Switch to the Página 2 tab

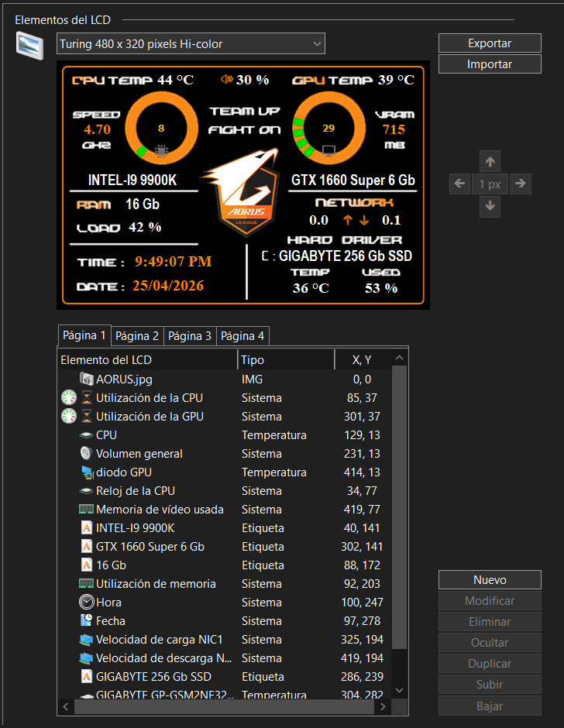[137, 336]
